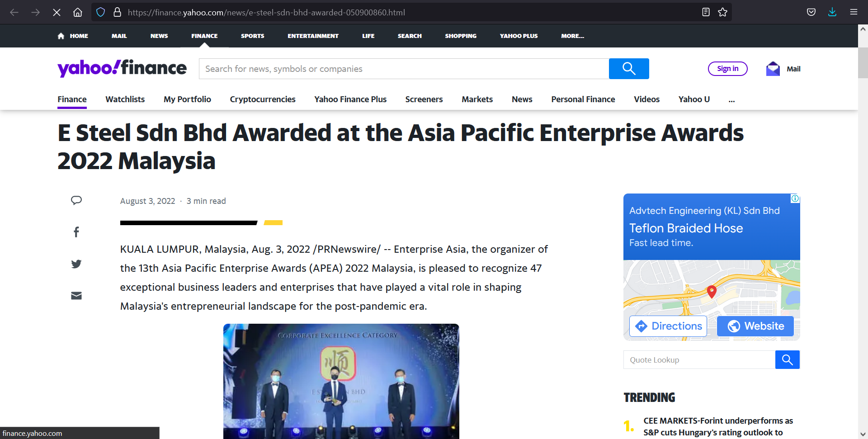Open the browser hamburger menu
The image size is (868, 439).
[854, 12]
